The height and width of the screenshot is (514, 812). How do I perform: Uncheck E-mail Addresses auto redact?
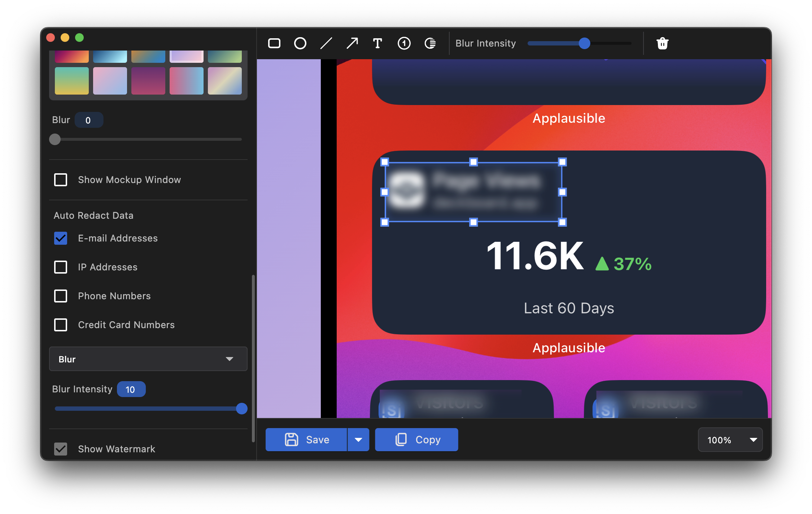coord(61,238)
